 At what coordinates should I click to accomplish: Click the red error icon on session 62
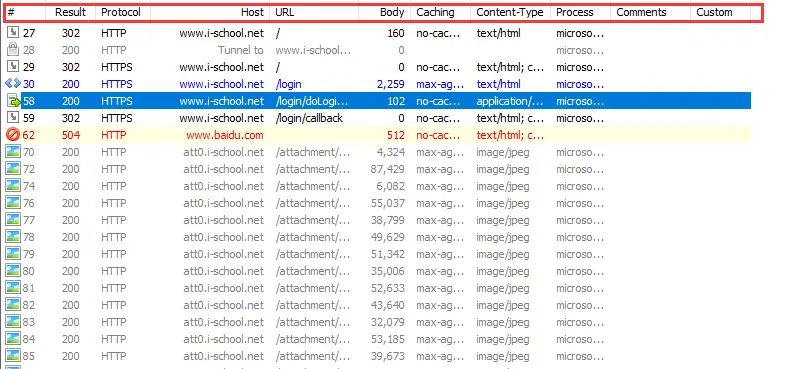13,135
